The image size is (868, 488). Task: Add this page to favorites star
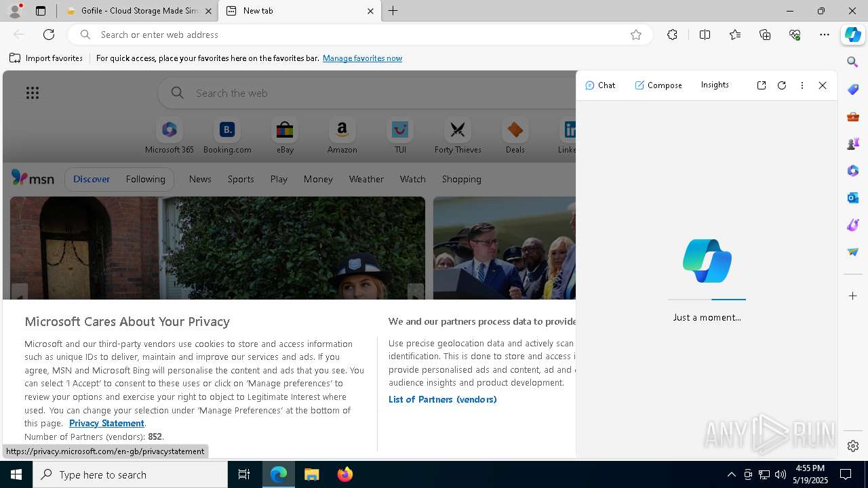pos(636,35)
